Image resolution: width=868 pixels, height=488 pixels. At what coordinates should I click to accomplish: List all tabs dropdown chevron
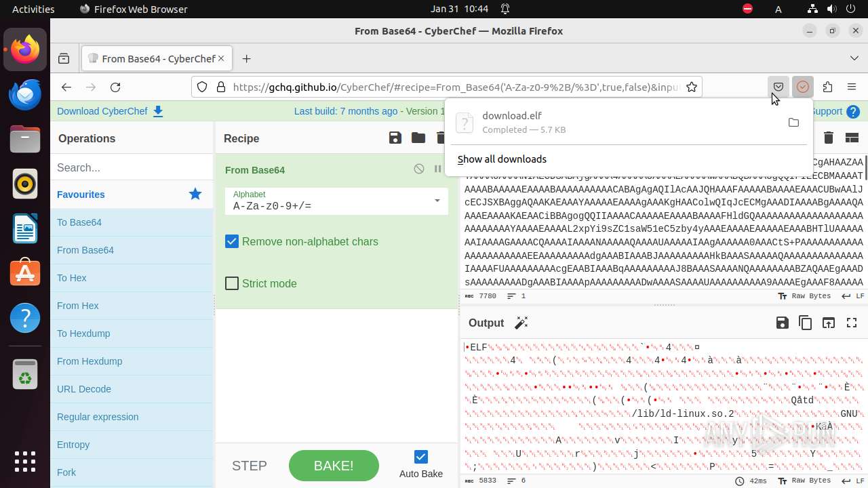[x=854, y=59]
